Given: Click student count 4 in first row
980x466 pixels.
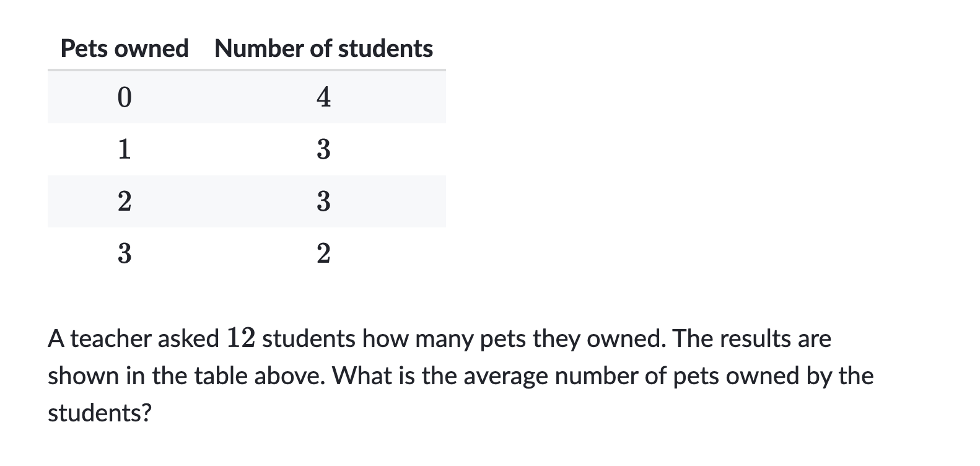Looking at the screenshot, I should click(323, 97).
